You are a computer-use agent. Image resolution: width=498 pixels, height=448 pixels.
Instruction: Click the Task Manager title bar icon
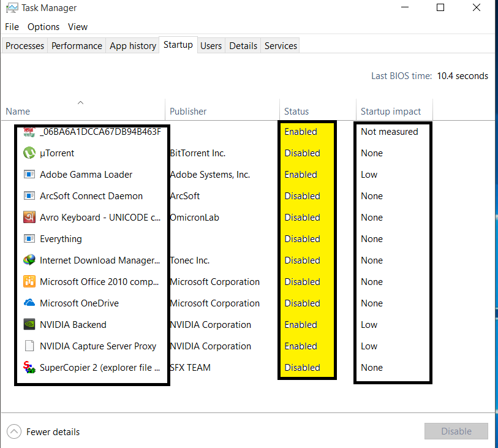click(x=12, y=8)
